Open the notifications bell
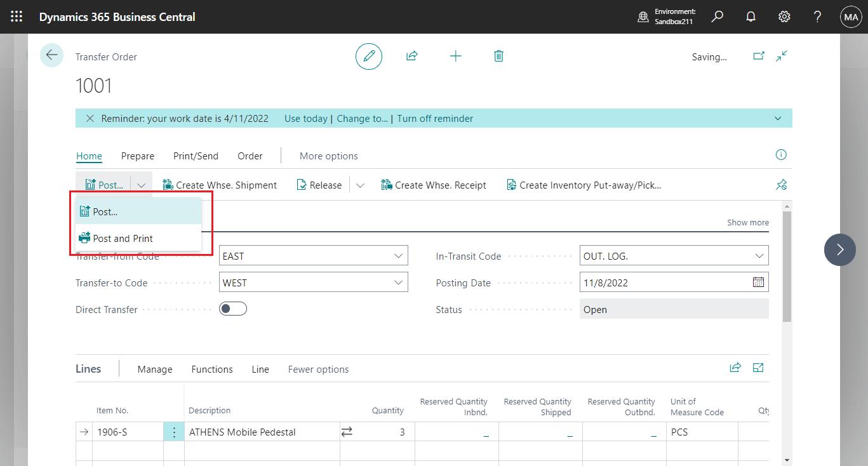This screenshot has width=868, height=466. [751, 17]
